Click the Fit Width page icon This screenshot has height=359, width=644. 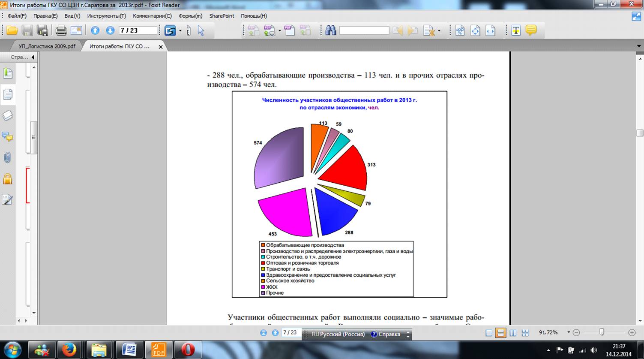[490, 30]
